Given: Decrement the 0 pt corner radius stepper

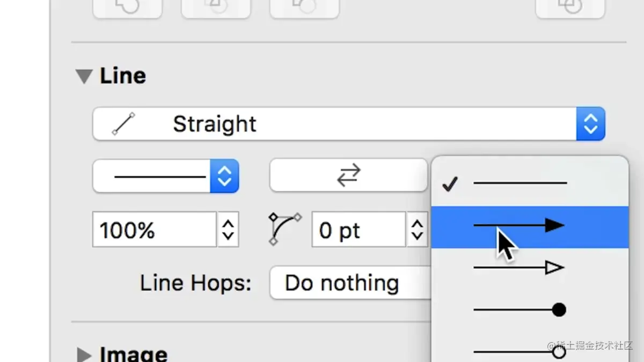Looking at the screenshot, I should tap(417, 237).
